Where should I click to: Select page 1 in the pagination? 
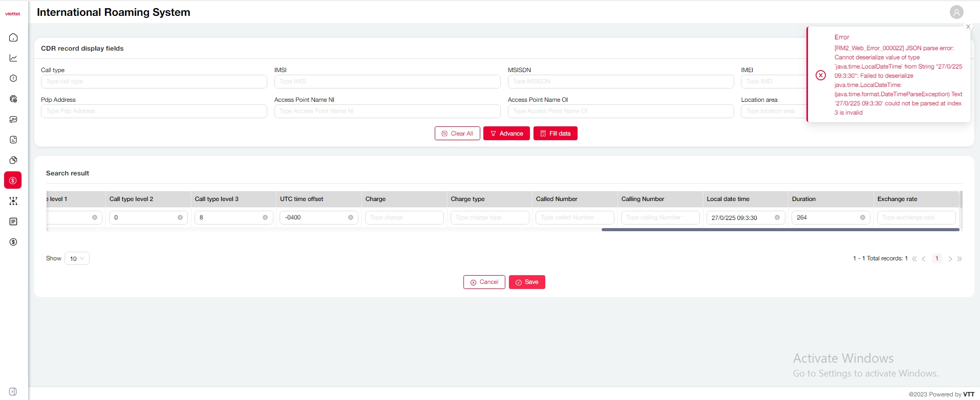pyautogui.click(x=936, y=258)
